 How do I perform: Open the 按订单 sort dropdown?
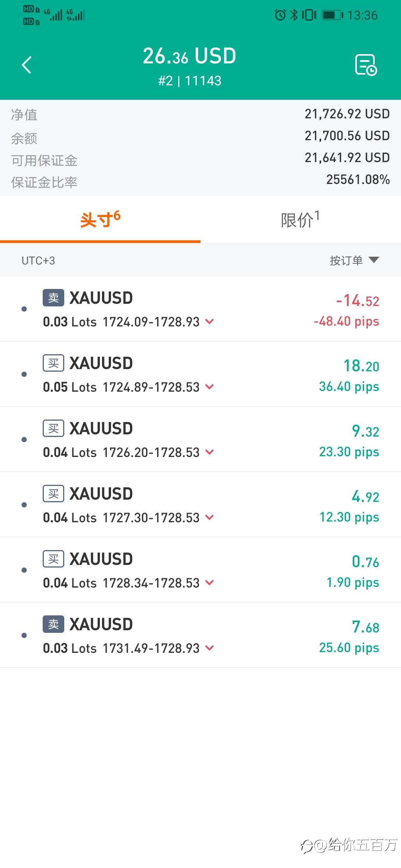pos(354,260)
